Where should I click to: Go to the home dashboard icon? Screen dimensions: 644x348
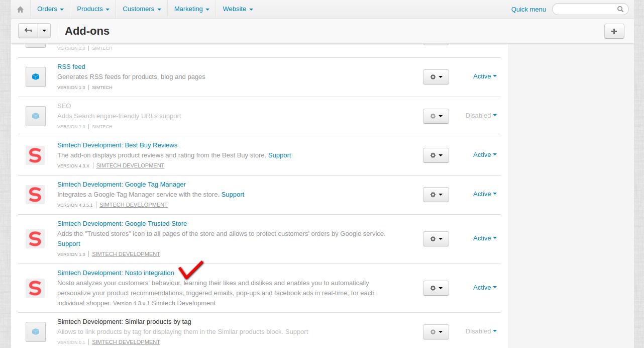[x=21, y=9]
